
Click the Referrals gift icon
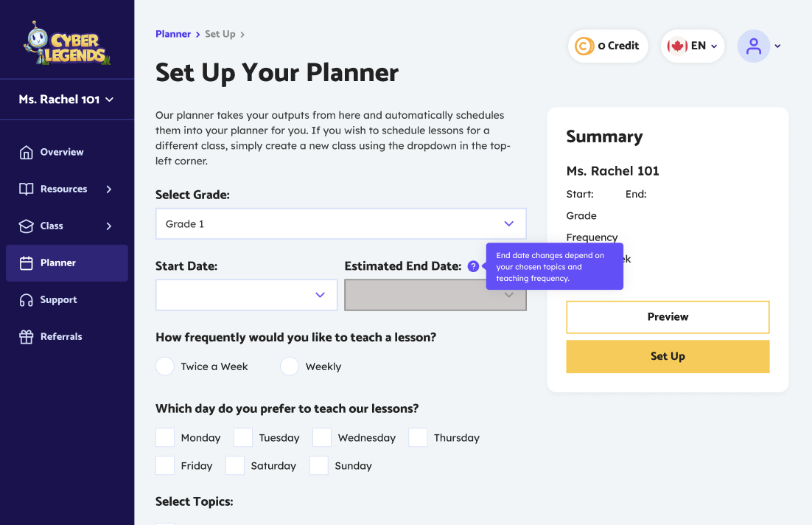(25, 336)
